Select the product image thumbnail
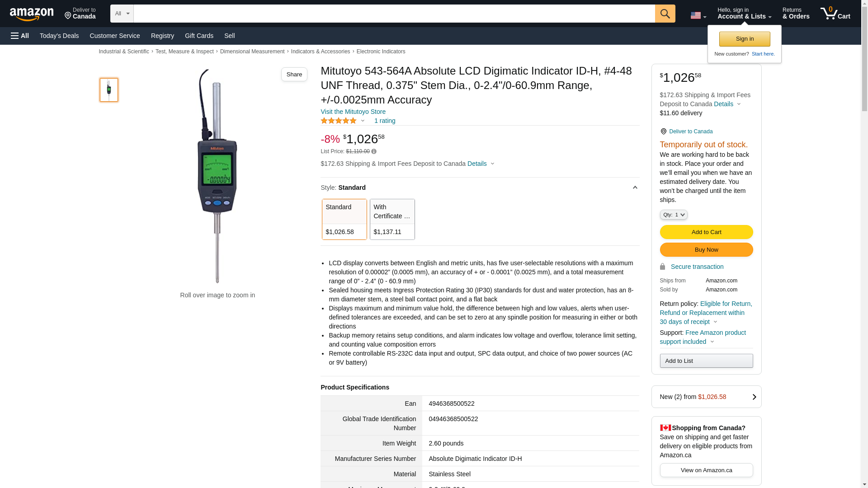Image resolution: width=868 pixels, height=488 pixels. coord(109,89)
